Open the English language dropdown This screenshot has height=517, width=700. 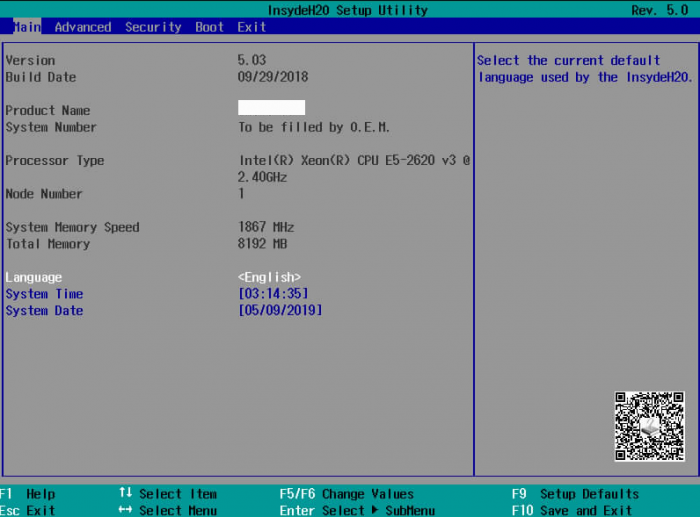pos(269,277)
